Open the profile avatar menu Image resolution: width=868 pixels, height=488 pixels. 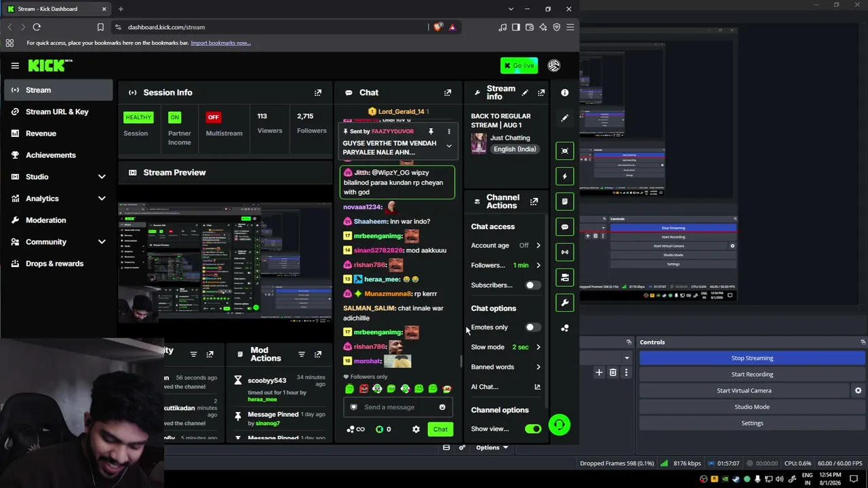click(x=554, y=66)
